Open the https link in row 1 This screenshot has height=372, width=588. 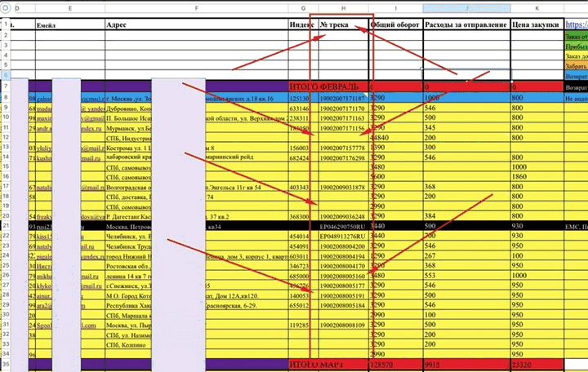point(577,24)
